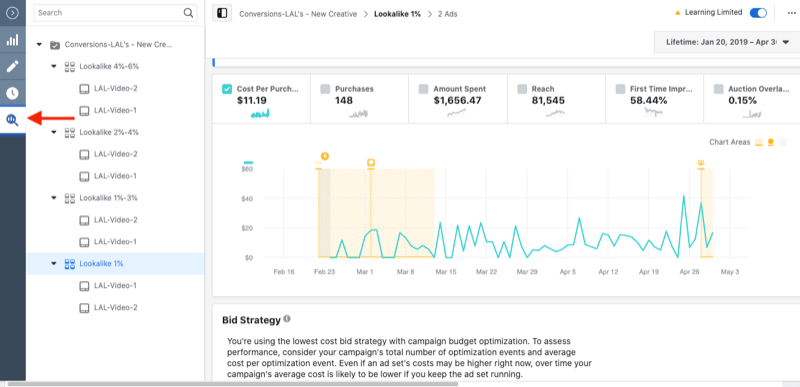The height and width of the screenshot is (387, 800).
Task: Collapse the Lookalike 1% ad set arrow
Action: [54, 264]
